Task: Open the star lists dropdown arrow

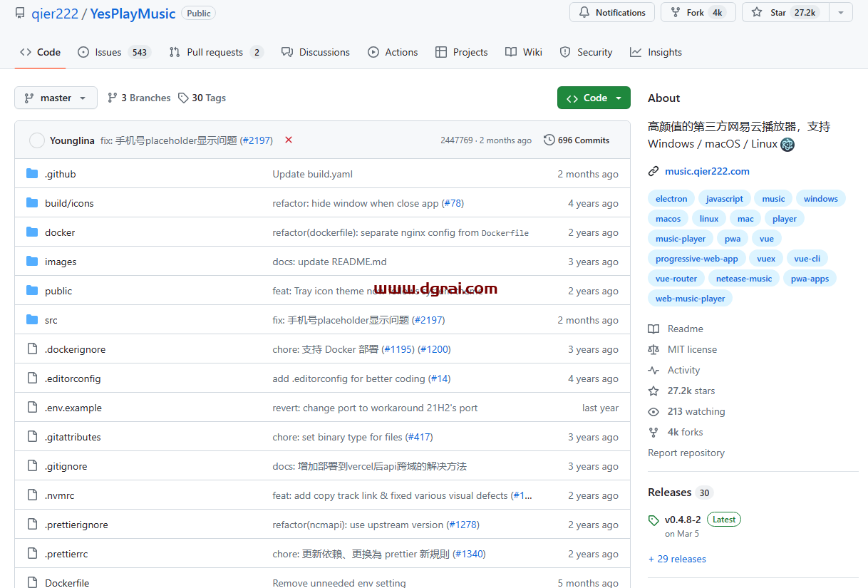Action: [x=842, y=13]
